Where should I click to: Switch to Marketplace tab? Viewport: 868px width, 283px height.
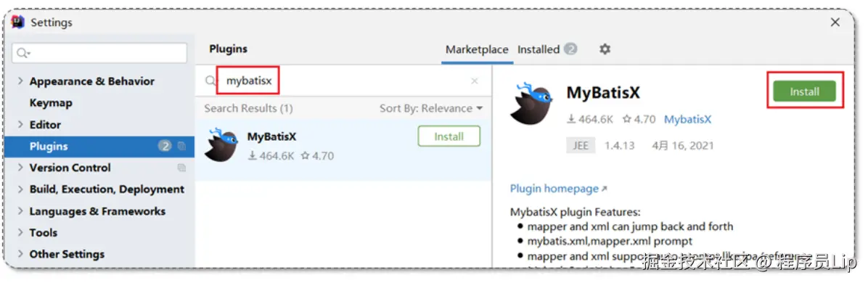click(x=477, y=49)
